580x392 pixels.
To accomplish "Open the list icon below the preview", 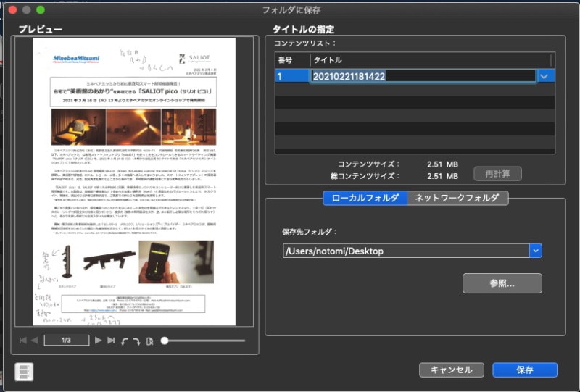I will pyautogui.click(x=24, y=372).
